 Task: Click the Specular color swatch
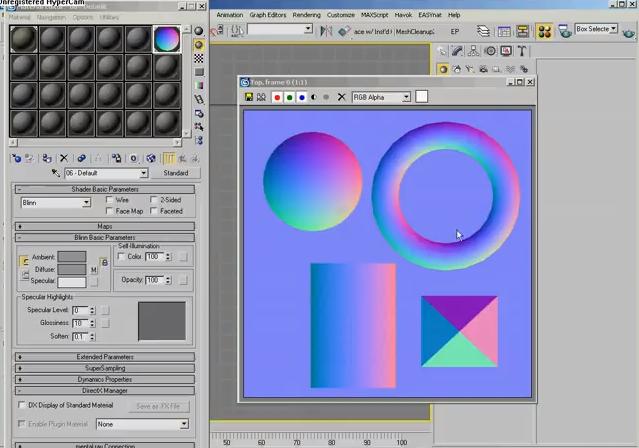[72, 282]
